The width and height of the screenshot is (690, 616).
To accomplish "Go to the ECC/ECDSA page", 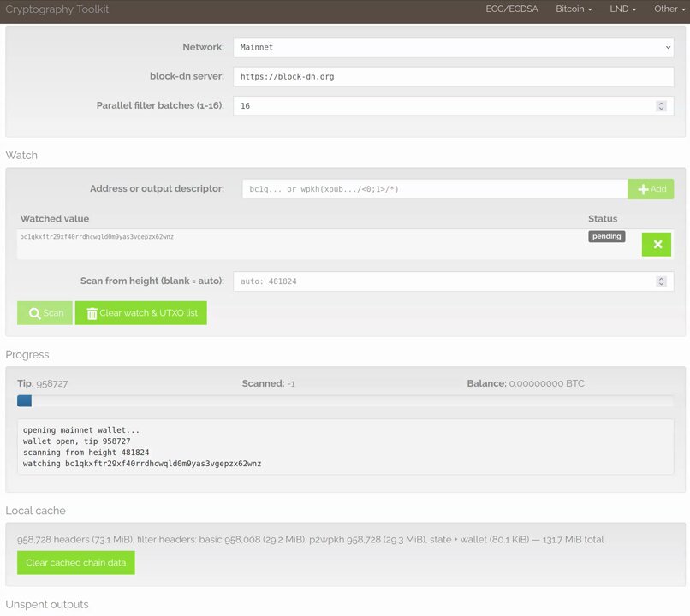I will pos(511,9).
